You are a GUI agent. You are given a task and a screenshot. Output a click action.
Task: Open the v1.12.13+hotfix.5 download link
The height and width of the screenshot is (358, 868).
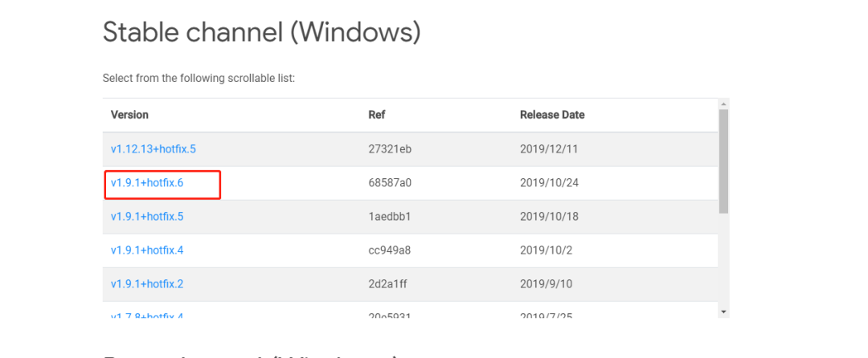[154, 149]
